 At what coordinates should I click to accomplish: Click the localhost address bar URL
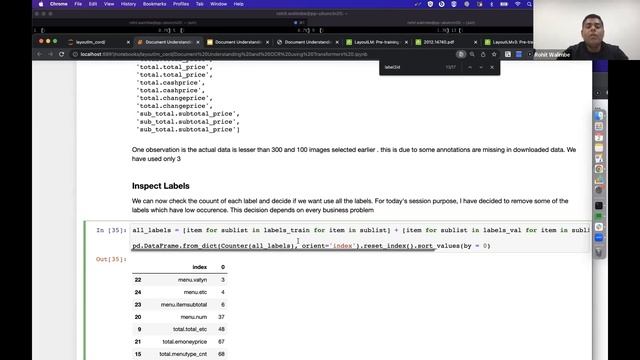click(x=224, y=54)
